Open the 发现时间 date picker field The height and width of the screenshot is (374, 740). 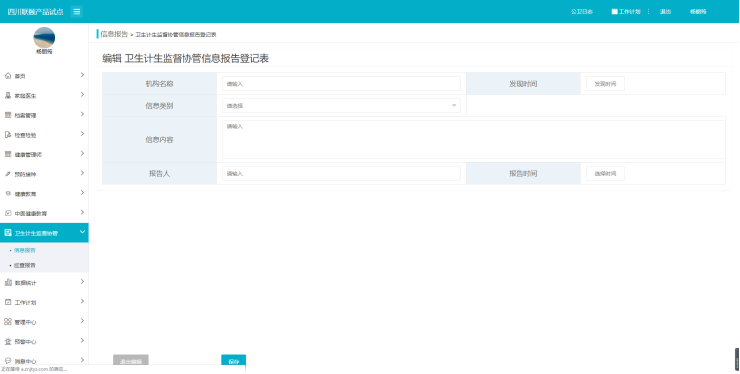point(605,84)
